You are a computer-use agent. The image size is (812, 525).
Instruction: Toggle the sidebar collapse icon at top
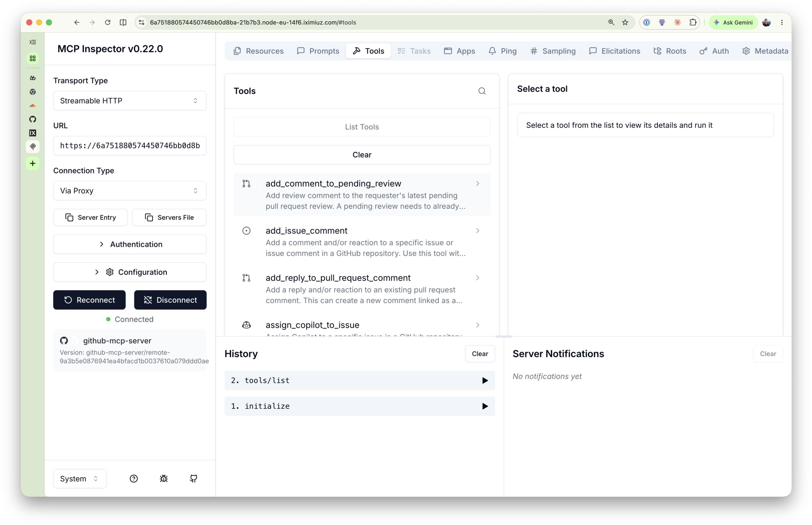(x=33, y=42)
